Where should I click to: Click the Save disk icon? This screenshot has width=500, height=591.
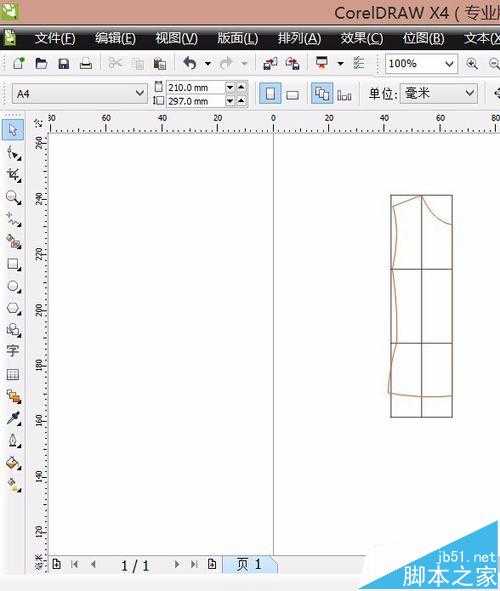click(64, 64)
